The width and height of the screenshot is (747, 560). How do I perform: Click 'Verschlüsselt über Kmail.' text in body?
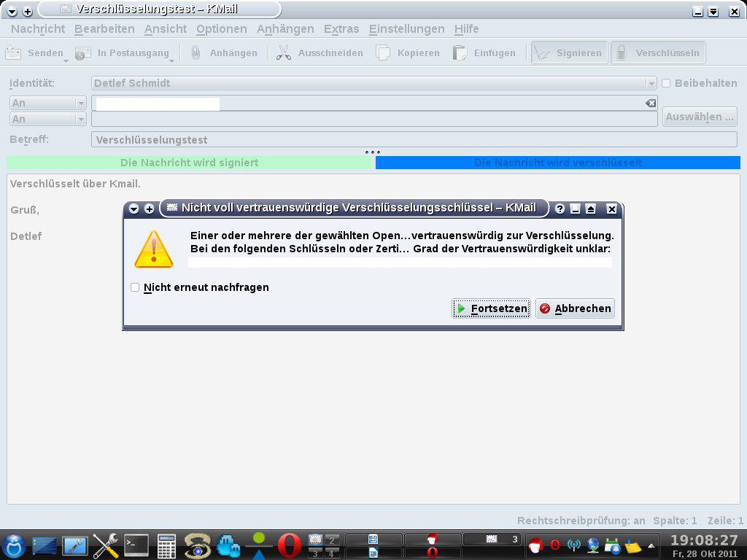pos(75,184)
